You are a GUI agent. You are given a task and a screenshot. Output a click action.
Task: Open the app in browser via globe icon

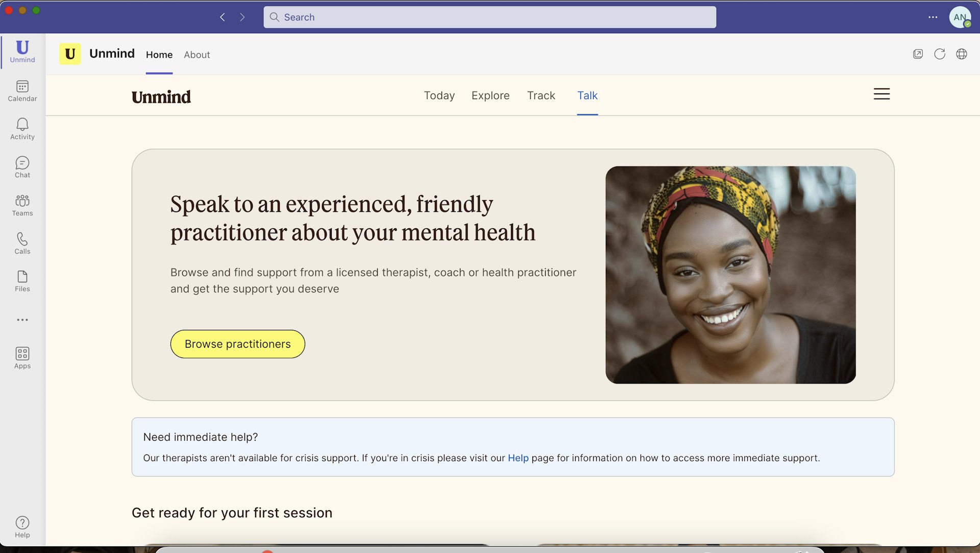pos(961,54)
